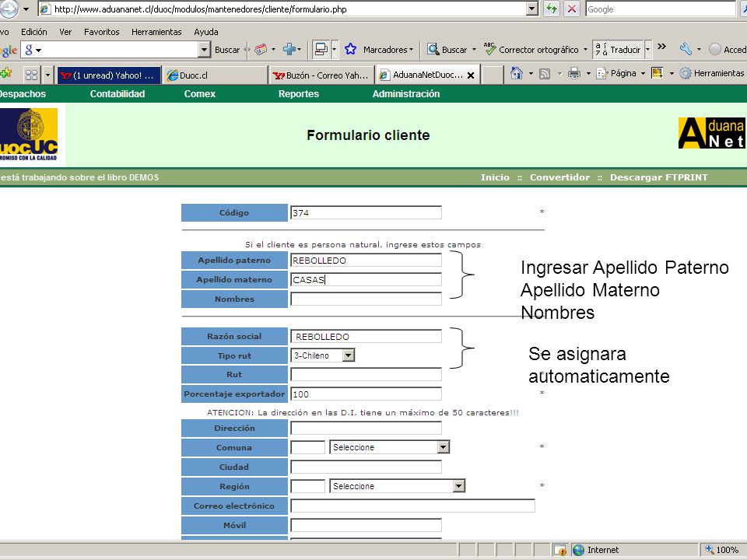Viewport: 747px width, 560px height.
Task: Click the Código input field
Action: pyautogui.click(x=366, y=212)
